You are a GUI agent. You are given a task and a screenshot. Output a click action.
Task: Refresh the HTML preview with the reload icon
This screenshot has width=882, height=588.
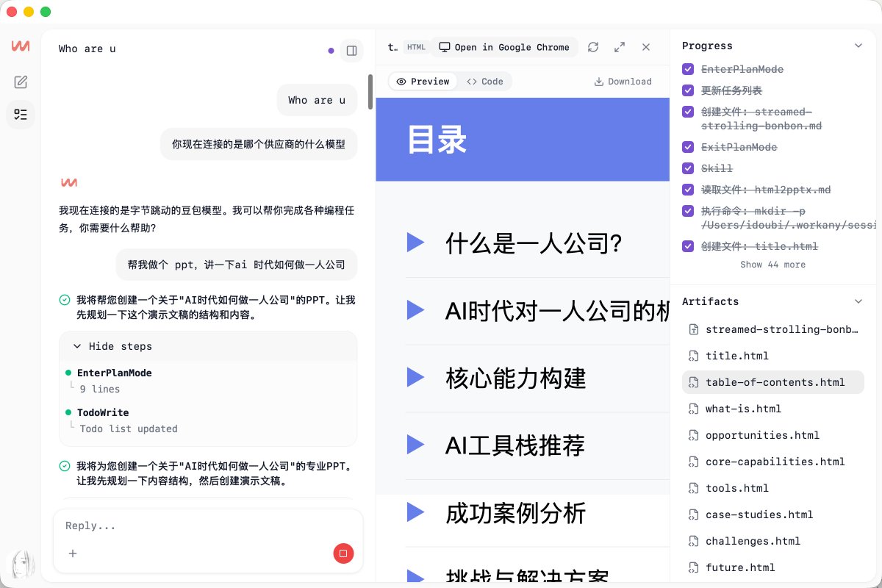[593, 46]
